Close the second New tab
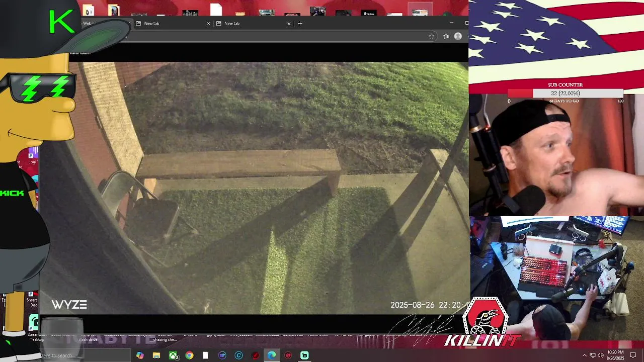644x362 pixels. tap(289, 23)
